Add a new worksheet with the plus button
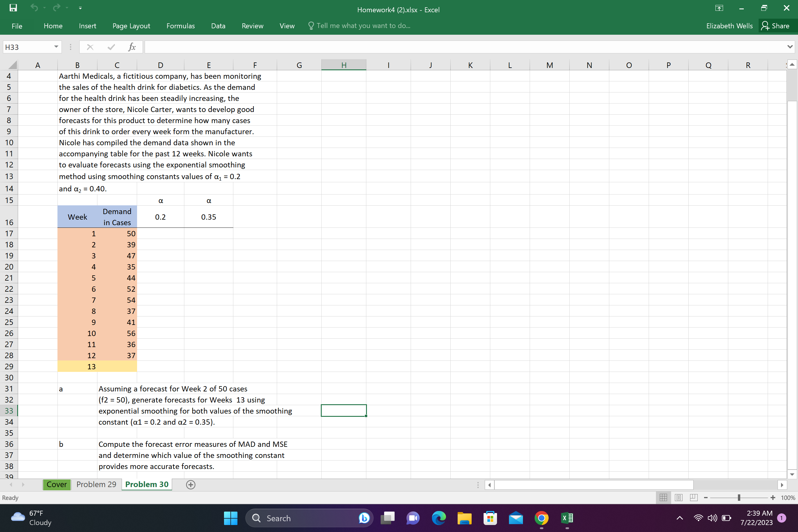 click(x=190, y=484)
